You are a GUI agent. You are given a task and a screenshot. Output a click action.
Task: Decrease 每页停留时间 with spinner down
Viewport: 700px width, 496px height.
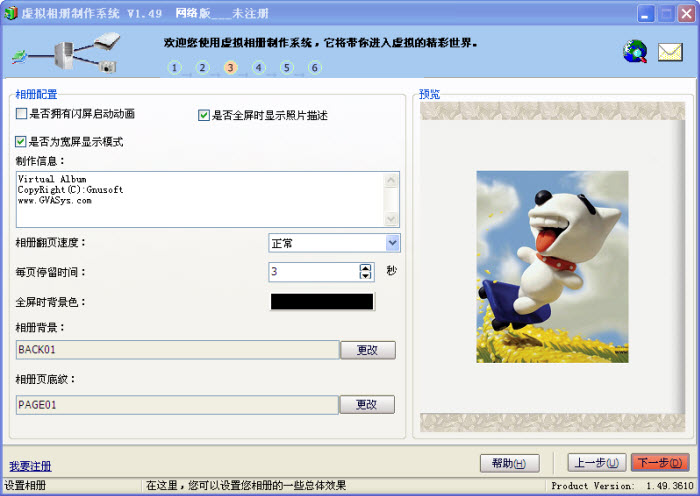pyautogui.click(x=365, y=275)
